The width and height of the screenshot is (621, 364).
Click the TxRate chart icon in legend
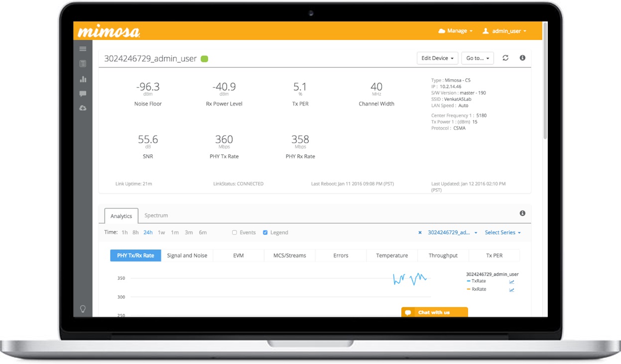(511, 282)
